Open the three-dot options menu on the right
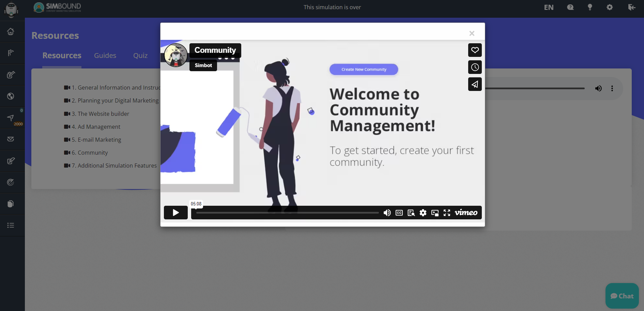This screenshot has width=644, height=311. [x=612, y=88]
